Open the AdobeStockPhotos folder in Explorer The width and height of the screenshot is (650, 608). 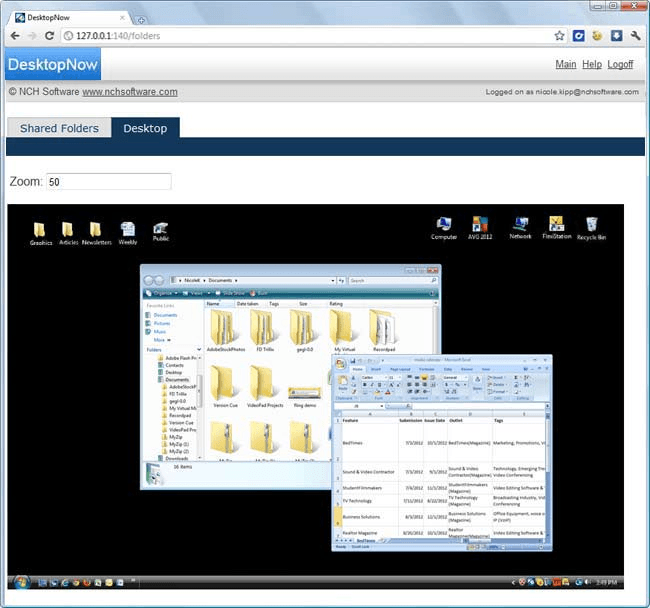pos(225,328)
